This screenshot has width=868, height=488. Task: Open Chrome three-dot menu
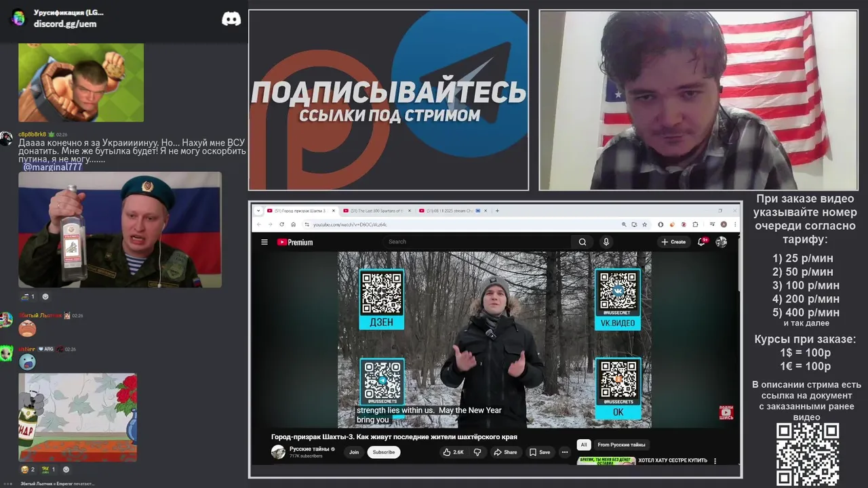[x=734, y=224]
